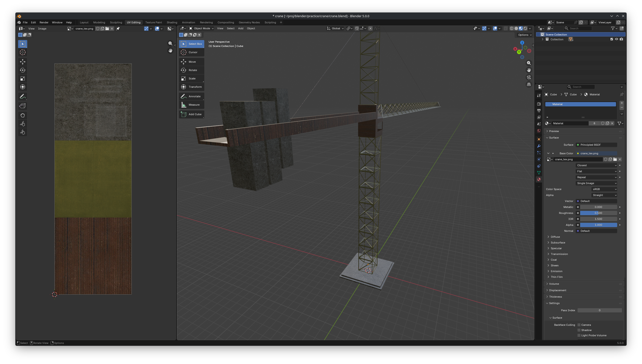The height and width of the screenshot is (364, 642).
Task: Click the Options button in viewport
Action: pyautogui.click(x=525, y=35)
